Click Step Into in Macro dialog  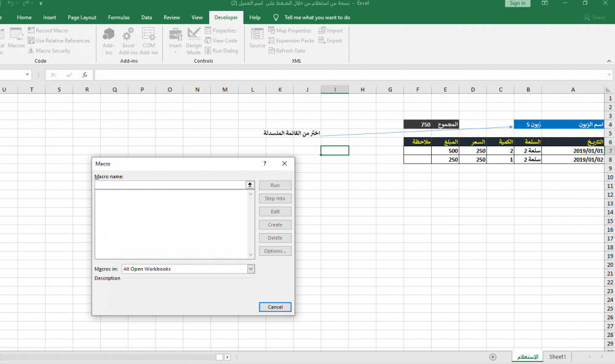(275, 199)
